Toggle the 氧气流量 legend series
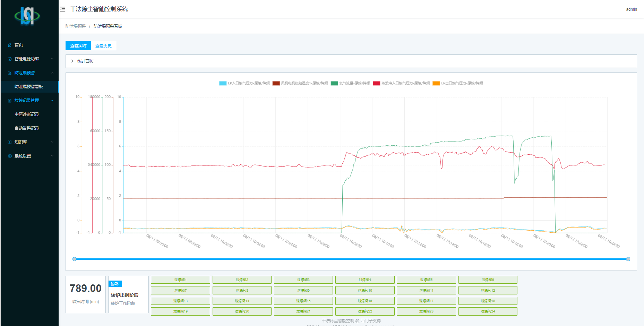The image size is (644, 326). click(x=350, y=83)
